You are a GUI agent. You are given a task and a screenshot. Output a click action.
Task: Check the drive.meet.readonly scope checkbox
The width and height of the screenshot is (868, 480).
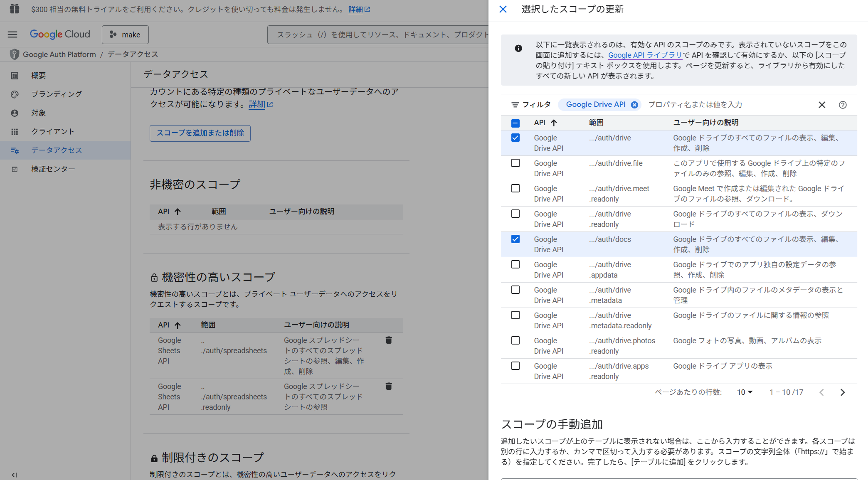(515, 188)
